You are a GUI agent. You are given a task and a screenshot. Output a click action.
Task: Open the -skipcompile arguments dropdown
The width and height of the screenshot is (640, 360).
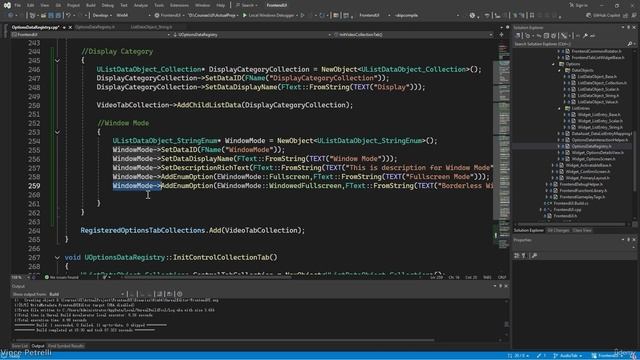[427, 16]
